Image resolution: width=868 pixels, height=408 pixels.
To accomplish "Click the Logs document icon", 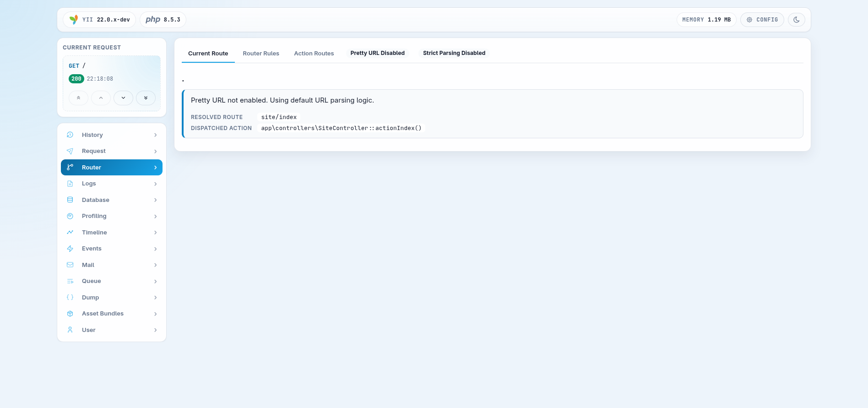I will pos(70,184).
